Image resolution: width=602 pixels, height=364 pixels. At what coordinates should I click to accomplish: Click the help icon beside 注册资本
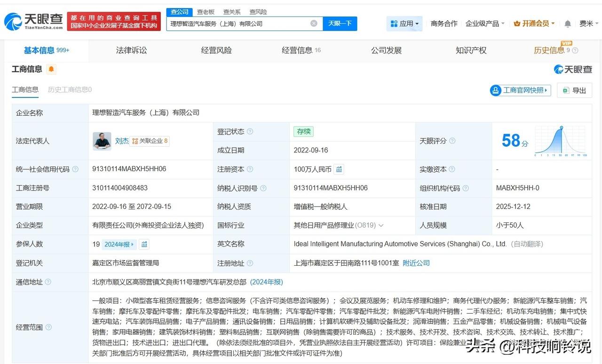[x=250, y=169]
